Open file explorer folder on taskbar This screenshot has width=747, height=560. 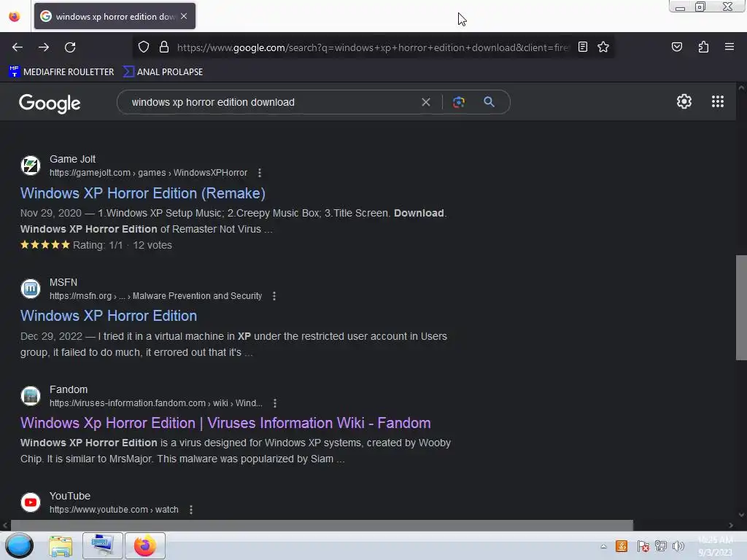pyautogui.click(x=61, y=545)
